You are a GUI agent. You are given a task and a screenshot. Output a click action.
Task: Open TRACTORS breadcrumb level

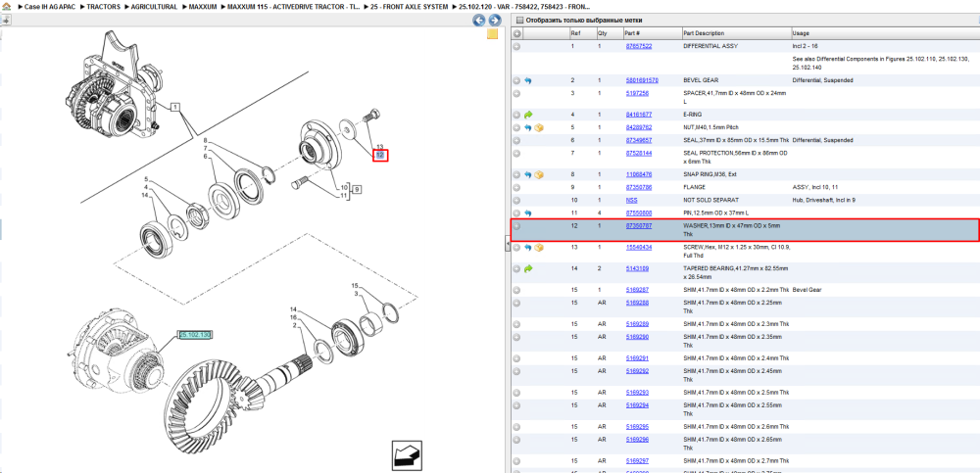click(x=104, y=6)
